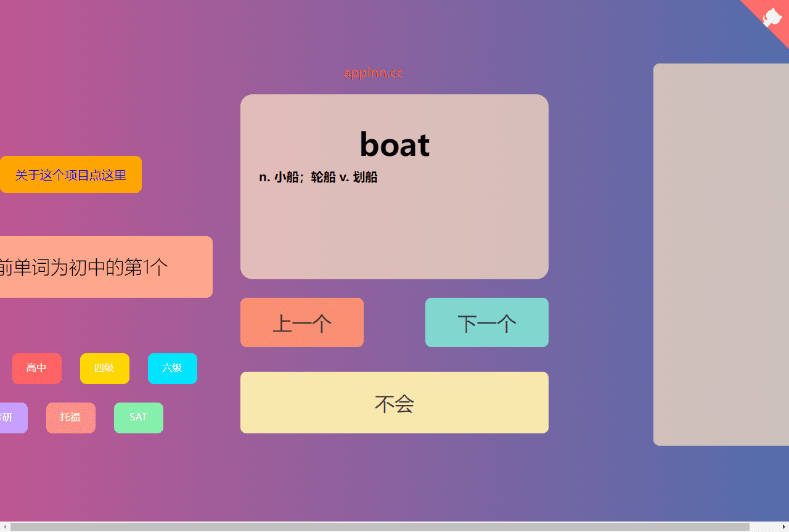This screenshot has width=789, height=532.
Task: Choose the 六级 word list
Action: 173,369
